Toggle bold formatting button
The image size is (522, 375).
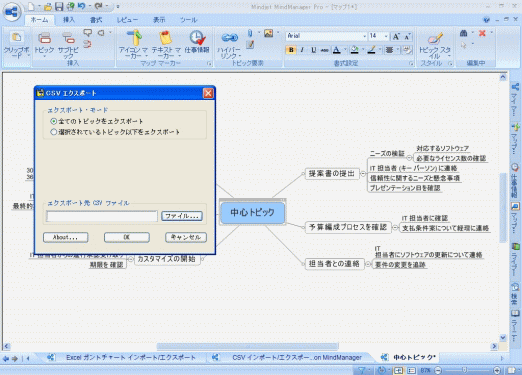point(291,50)
